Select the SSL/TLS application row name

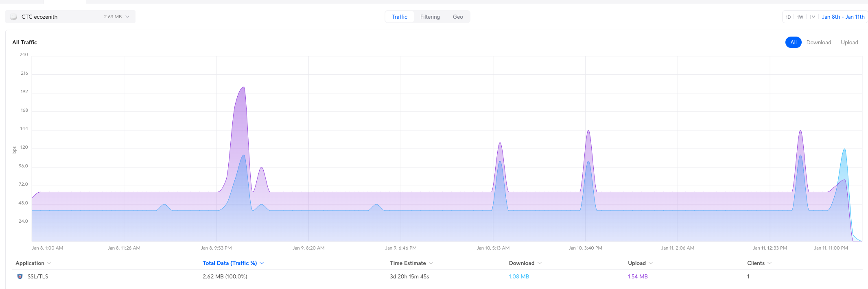[x=38, y=276]
